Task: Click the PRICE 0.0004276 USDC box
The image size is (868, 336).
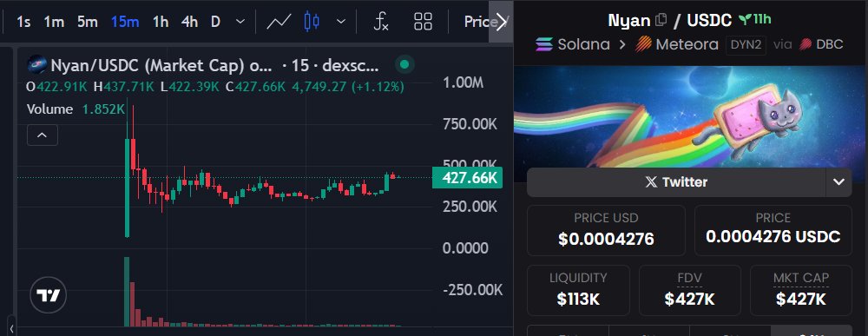Action: [773, 230]
